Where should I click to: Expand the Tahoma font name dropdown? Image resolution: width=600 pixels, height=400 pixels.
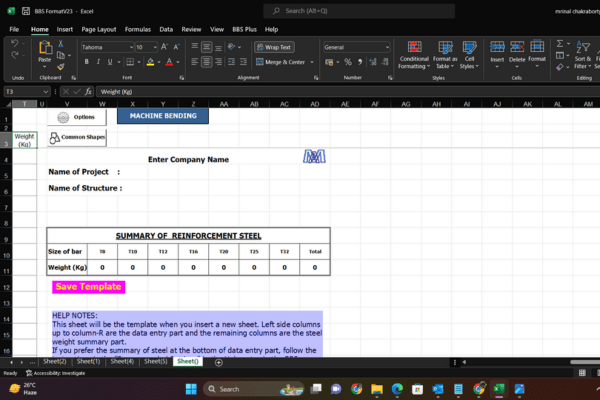click(131, 47)
